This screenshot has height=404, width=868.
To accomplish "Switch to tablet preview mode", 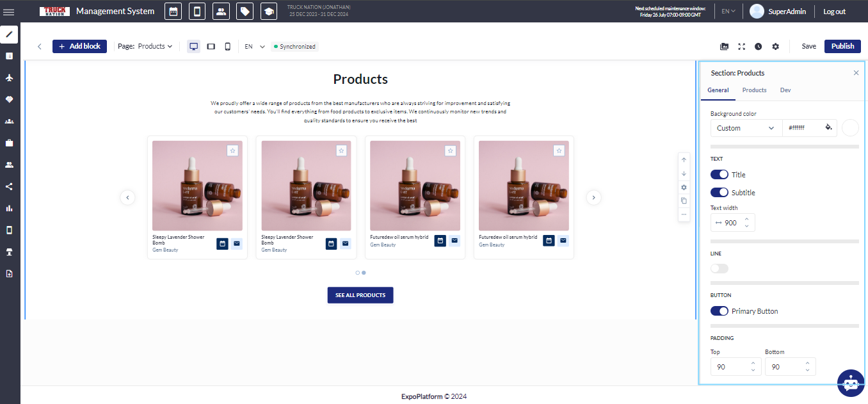I will coord(211,46).
